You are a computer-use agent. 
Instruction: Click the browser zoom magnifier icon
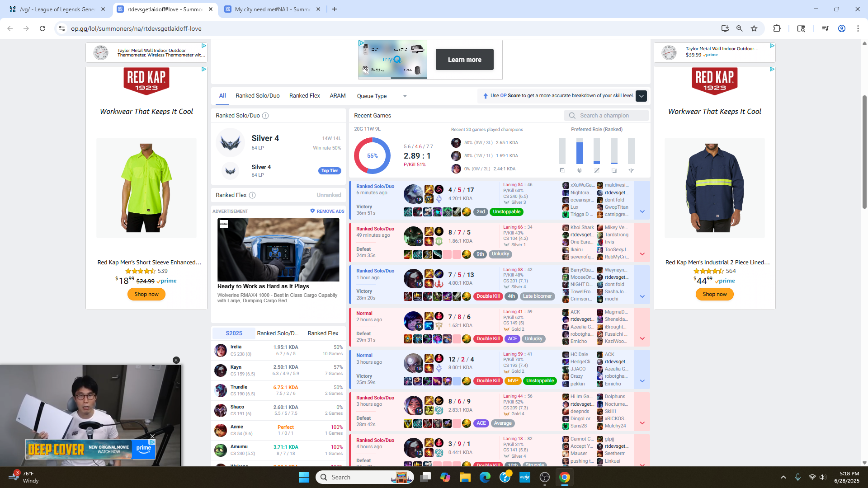[740, 28]
